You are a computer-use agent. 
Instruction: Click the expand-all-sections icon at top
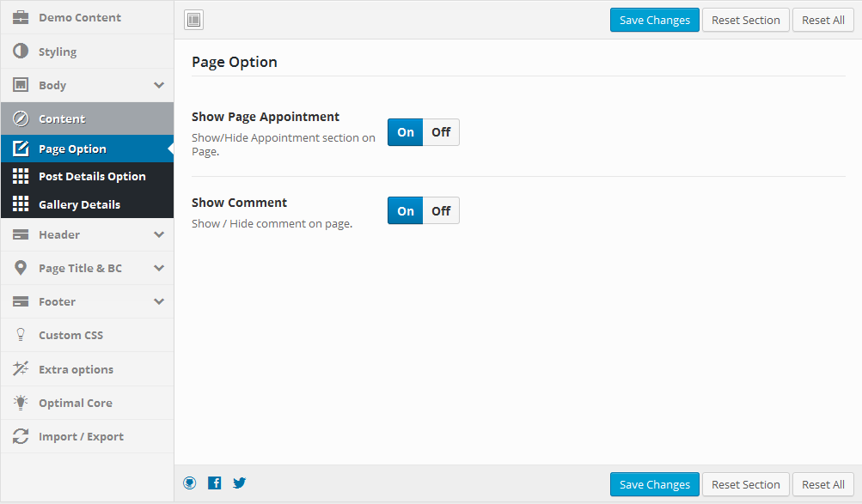tap(193, 20)
